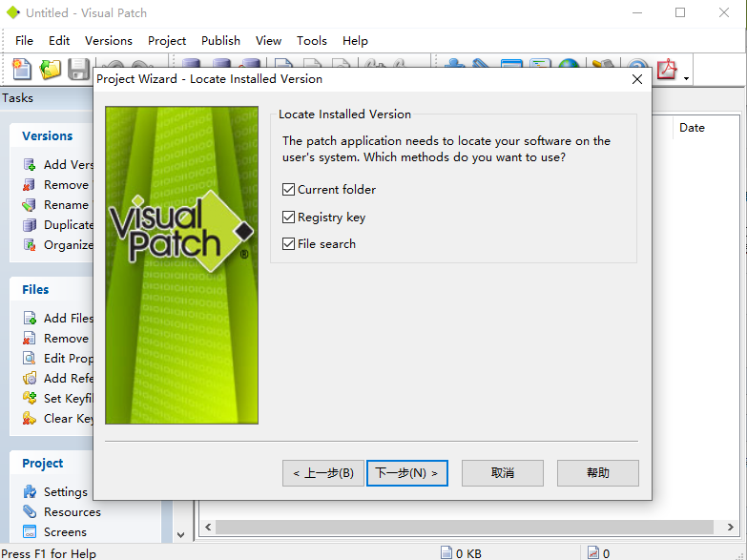Screen dimensions: 747x560
Task: Open the Help menu
Action: pyautogui.click(x=355, y=41)
